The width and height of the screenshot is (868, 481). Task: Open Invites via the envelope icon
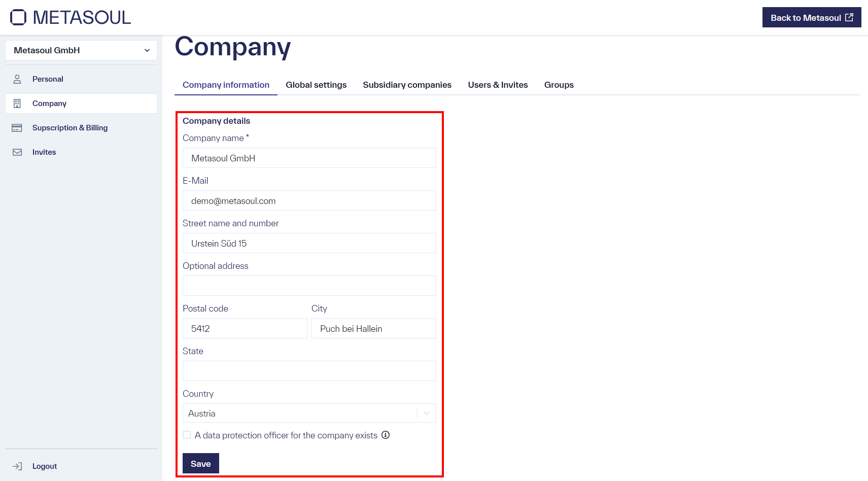tap(17, 152)
